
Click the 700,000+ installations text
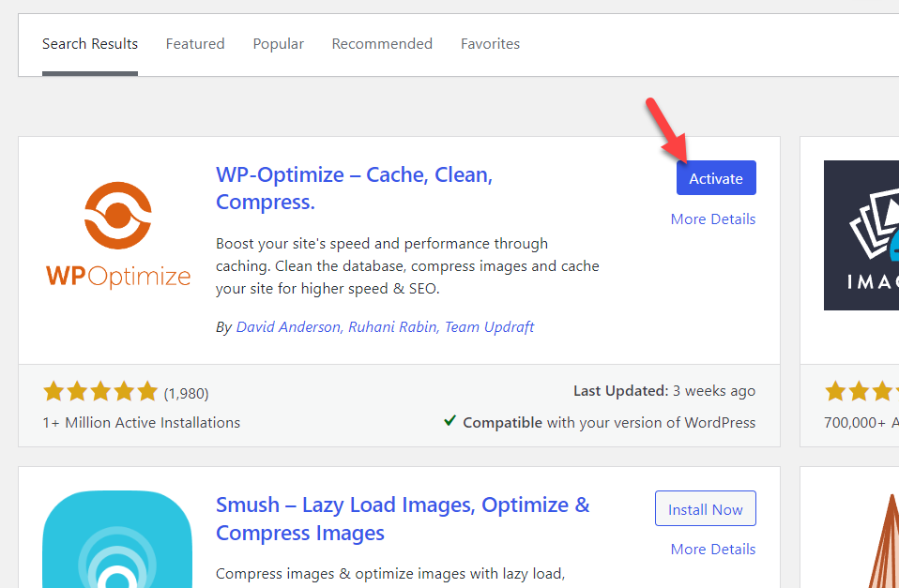tap(861, 422)
